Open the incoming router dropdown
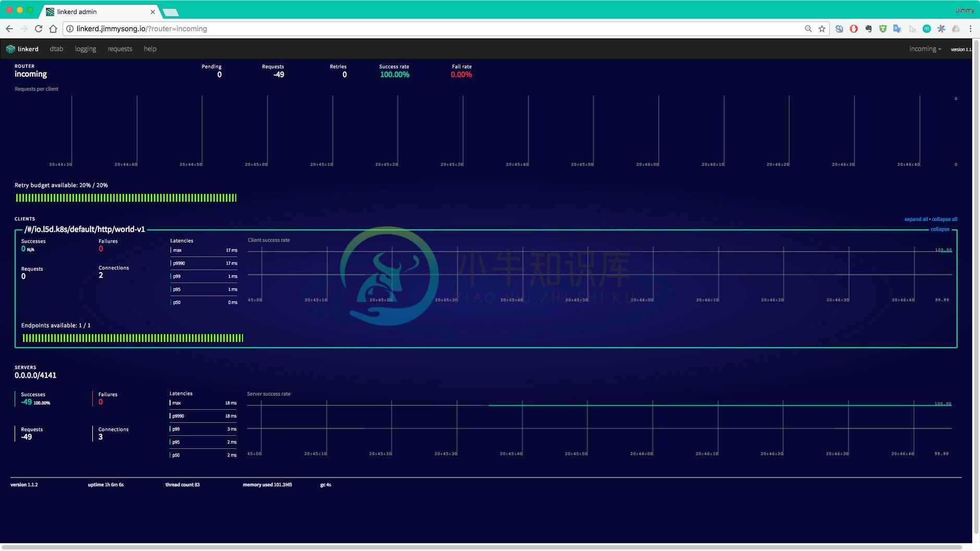Viewport: 980px width, 551px height. (925, 49)
